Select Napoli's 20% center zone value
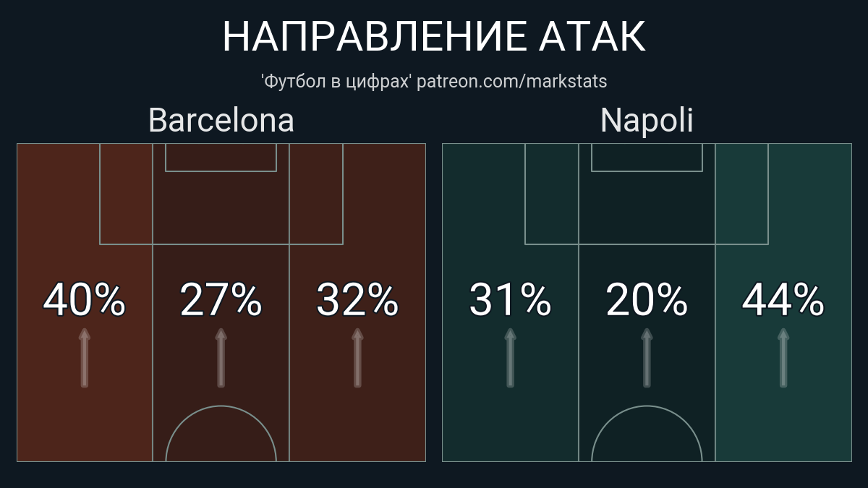Viewport: 868px width, 488px height. (647, 300)
